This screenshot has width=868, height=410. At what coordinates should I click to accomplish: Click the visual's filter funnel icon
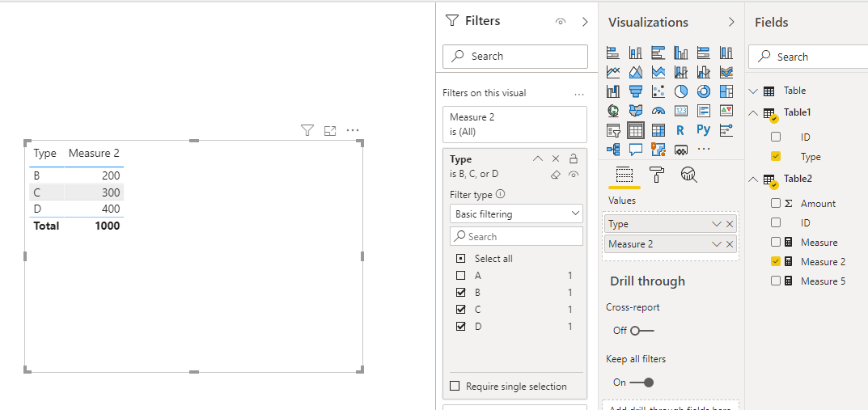tap(307, 130)
